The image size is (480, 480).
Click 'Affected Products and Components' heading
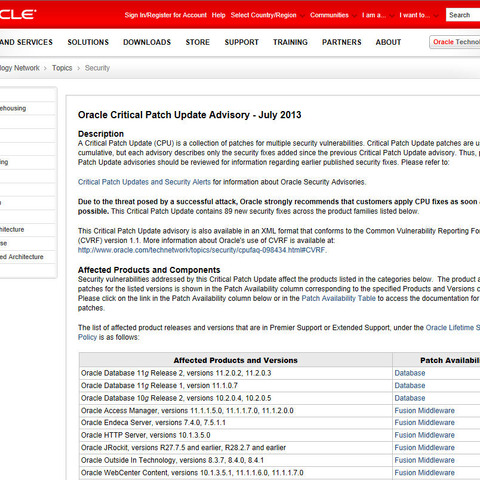[149, 270]
